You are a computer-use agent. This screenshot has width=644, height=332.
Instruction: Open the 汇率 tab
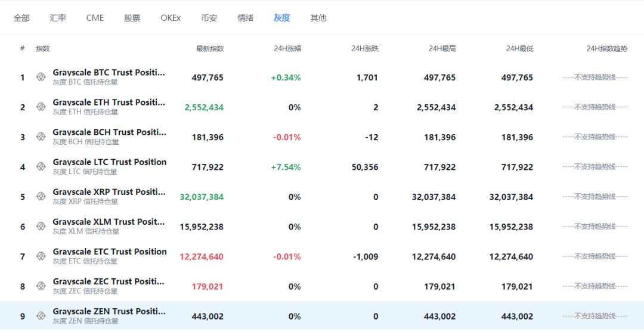tap(58, 18)
